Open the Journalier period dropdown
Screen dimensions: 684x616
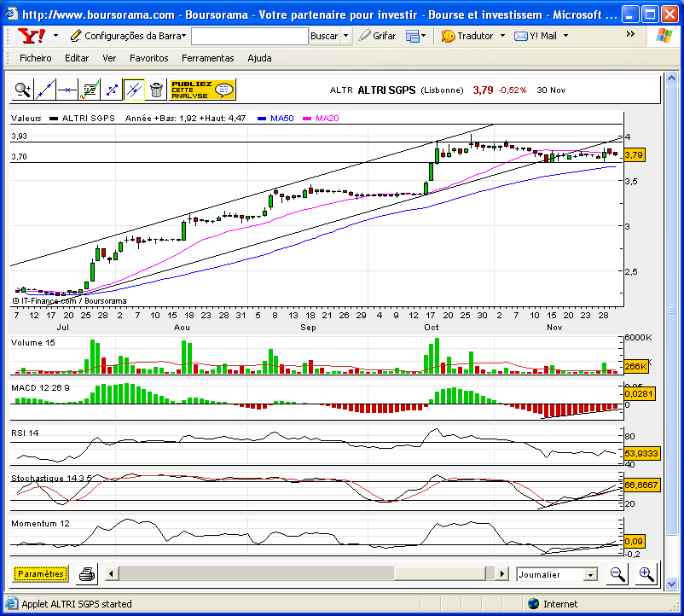click(557, 574)
